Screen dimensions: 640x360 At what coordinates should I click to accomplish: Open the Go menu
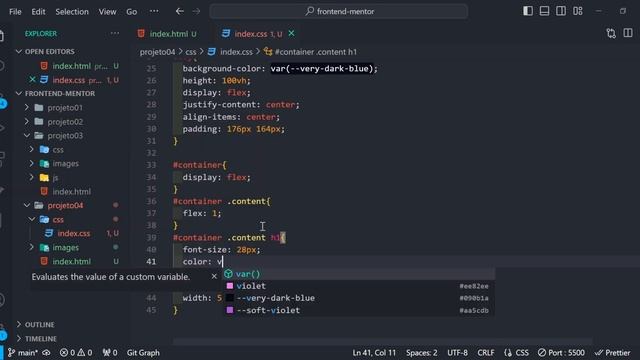[x=131, y=11]
